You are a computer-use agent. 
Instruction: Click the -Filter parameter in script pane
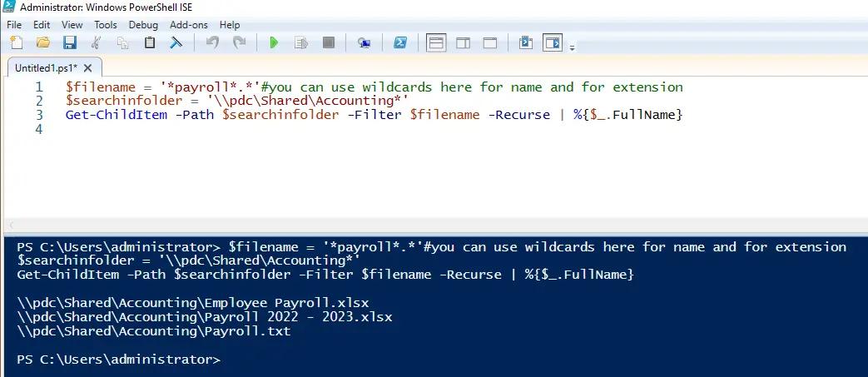(x=374, y=115)
